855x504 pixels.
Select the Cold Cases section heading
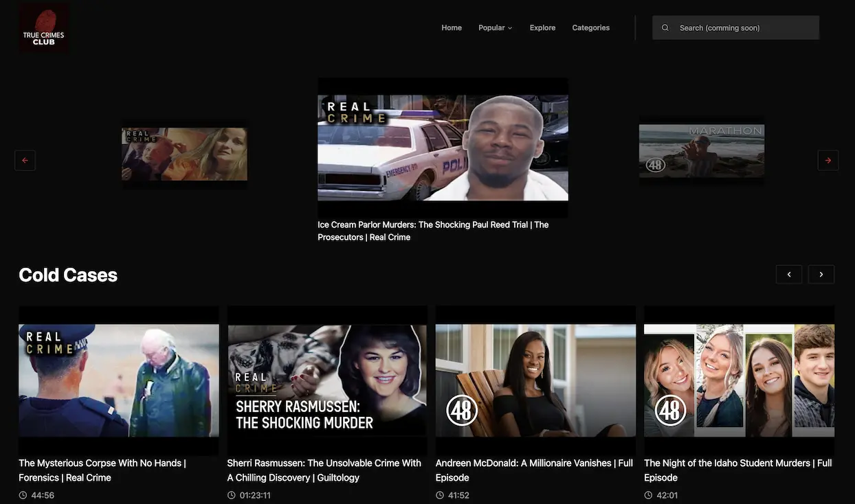pyautogui.click(x=68, y=275)
